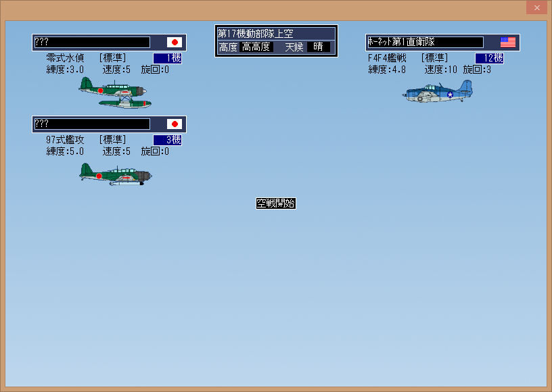Click 練度:4.8 text

(x=387, y=70)
